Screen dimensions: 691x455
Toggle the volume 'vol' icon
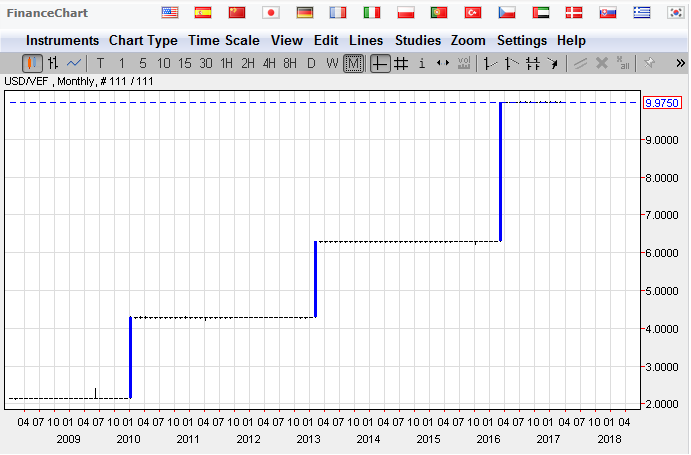pos(464,63)
